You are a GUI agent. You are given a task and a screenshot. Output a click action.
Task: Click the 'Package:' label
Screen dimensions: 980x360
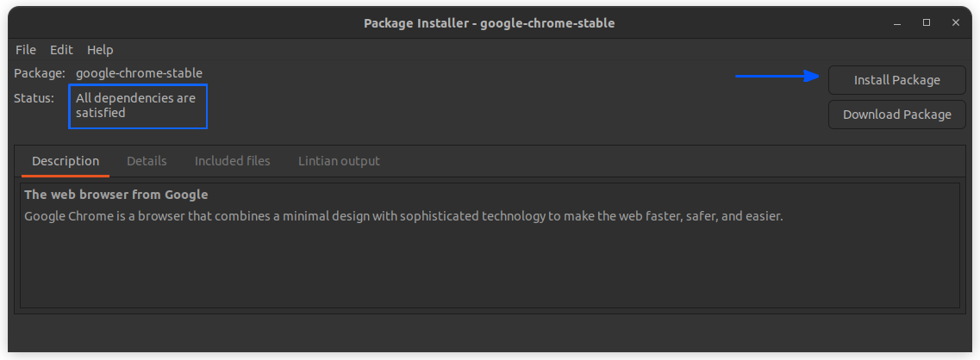click(x=40, y=74)
